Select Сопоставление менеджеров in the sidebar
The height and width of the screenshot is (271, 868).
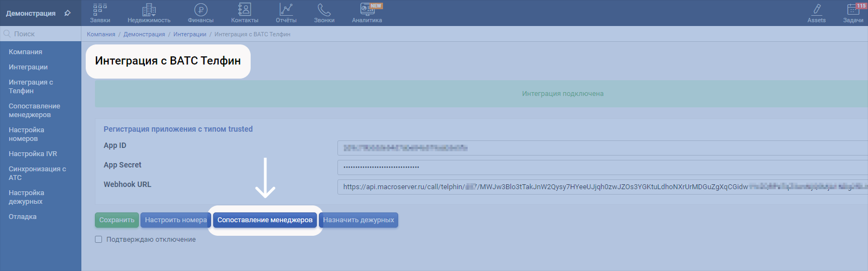[x=34, y=111]
